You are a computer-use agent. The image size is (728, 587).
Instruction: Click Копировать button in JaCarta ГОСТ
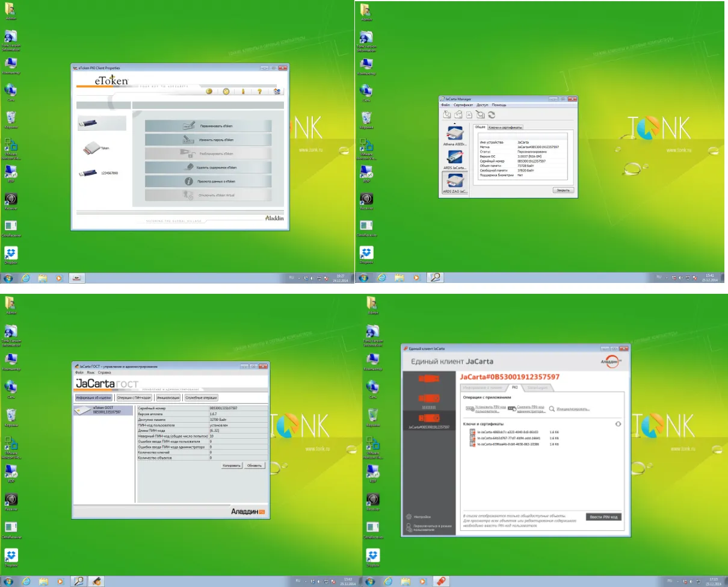point(231,465)
